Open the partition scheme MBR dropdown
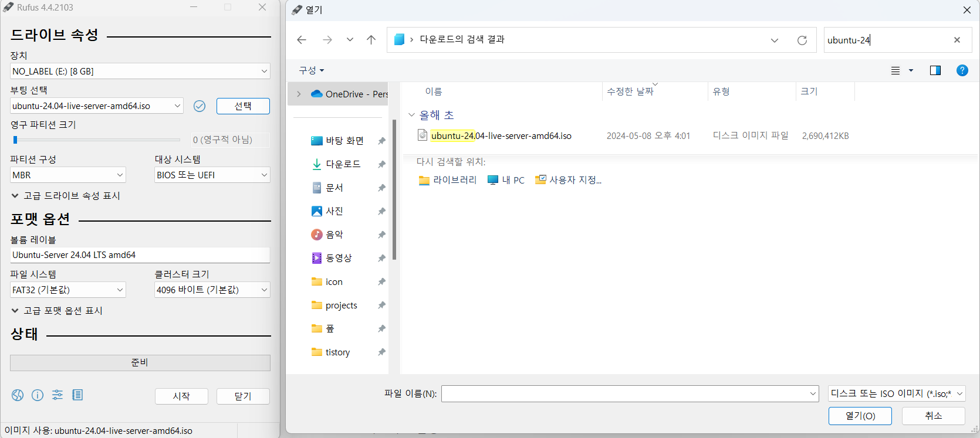 click(68, 175)
